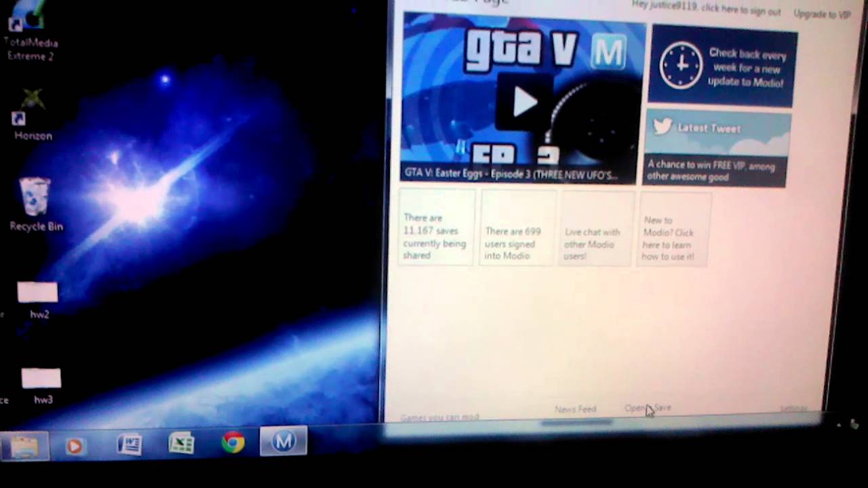Open the 11,167 saves being shared tile
868x488 pixels.
click(x=437, y=227)
